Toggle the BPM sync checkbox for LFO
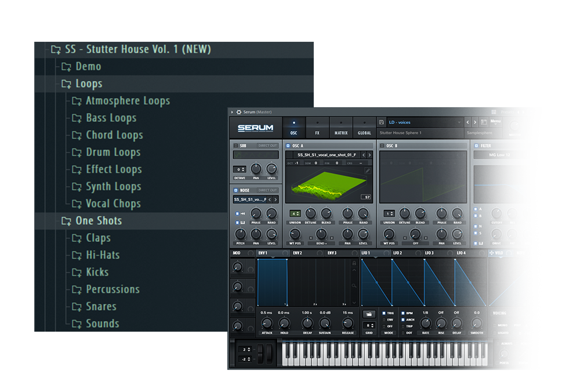The width and height of the screenshot is (580, 392). click(x=404, y=313)
